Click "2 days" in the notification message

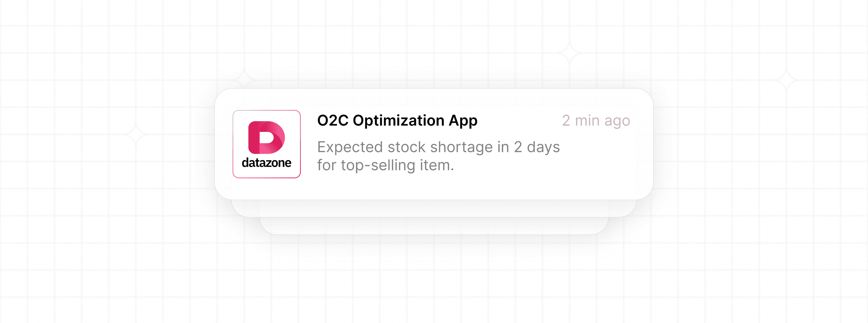tap(537, 147)
